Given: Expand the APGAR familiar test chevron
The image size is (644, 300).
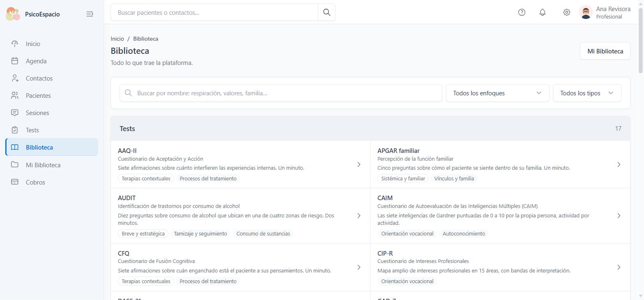Looking at the screenshot, I should pyautogui.click(x=619, y=164).
